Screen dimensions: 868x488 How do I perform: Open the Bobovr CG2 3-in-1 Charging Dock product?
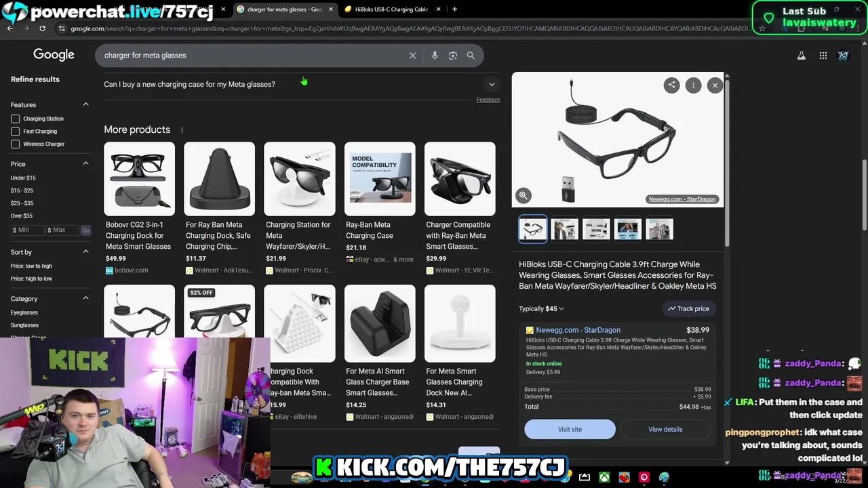coord(139,207)
